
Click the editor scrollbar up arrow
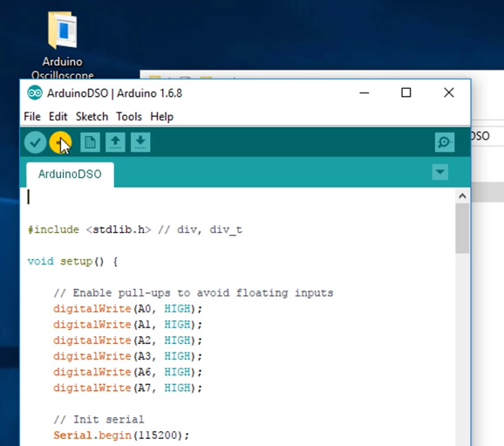[462, 196]
